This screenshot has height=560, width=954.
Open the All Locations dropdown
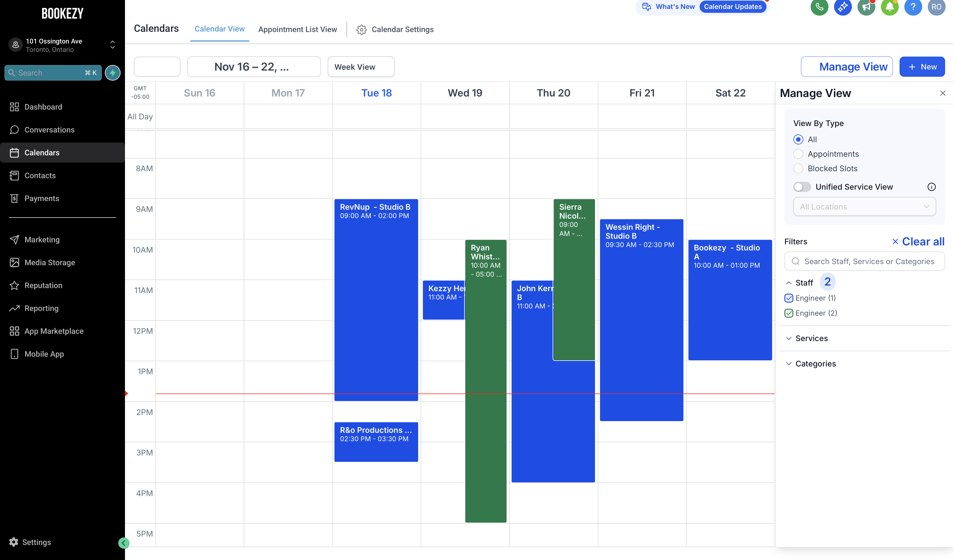coord(864,207)
